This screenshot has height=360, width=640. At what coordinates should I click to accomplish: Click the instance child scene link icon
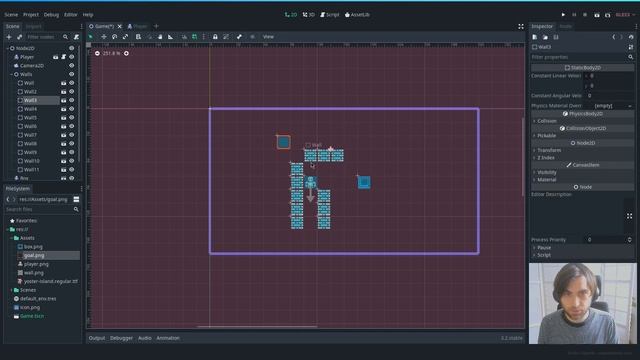click(x=19, y=37)
